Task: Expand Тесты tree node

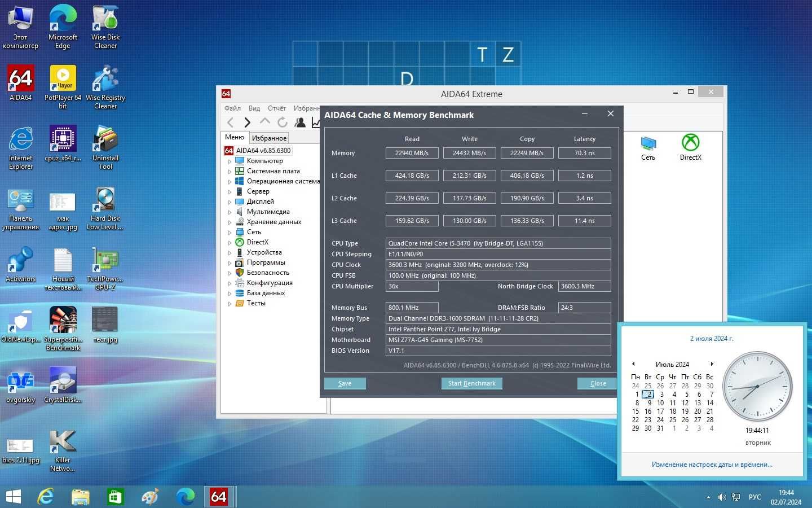Action: [x=230, y=304]
